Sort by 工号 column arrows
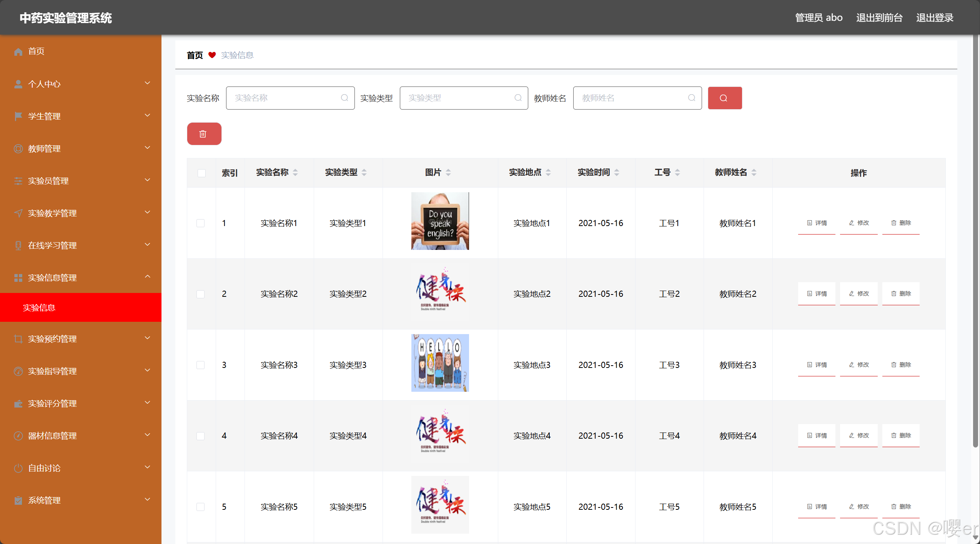Screen dimensions: 980x544 tap(677, 173)
